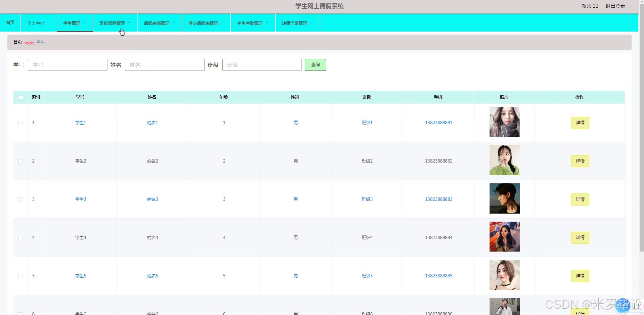
Task: Click the photo thumbnail of 姓名2
Action: pyautogui.click(x=504, y=160)
